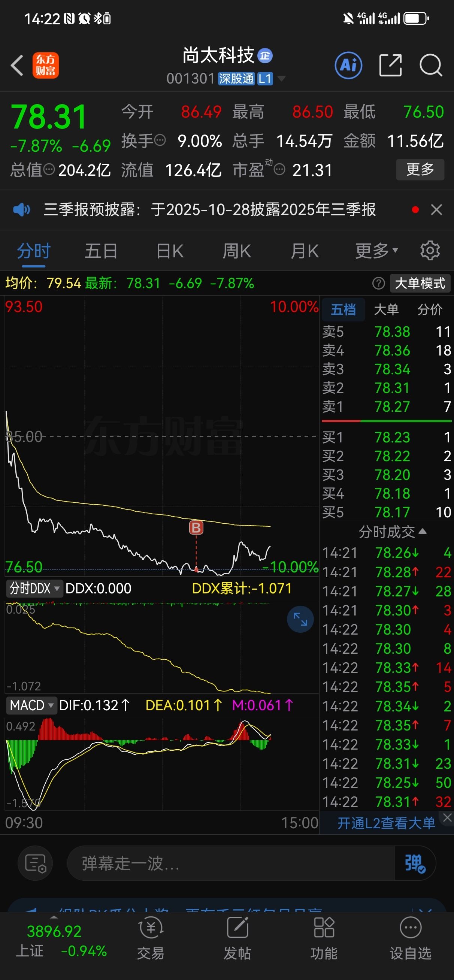The image size is (454, 980).
Task: Open the 更多 chart period dropdown
Action: [377, 251]
